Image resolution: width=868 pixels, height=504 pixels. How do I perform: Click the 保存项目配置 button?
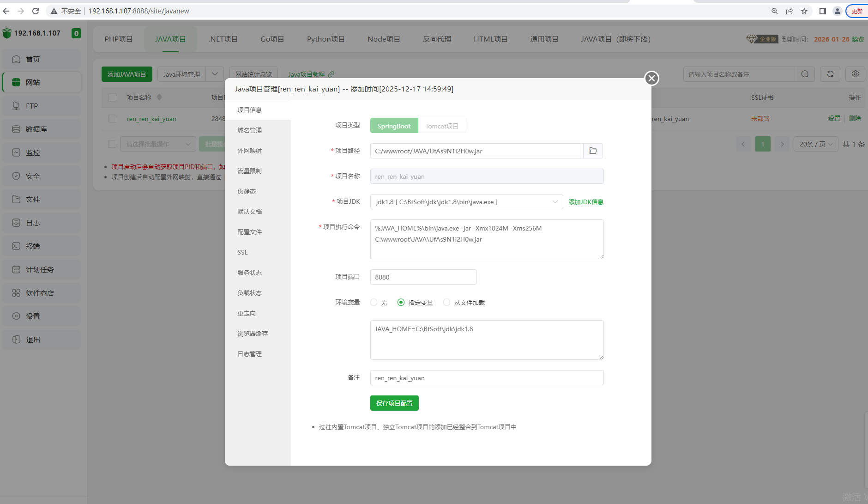click(x=394, y=403)
